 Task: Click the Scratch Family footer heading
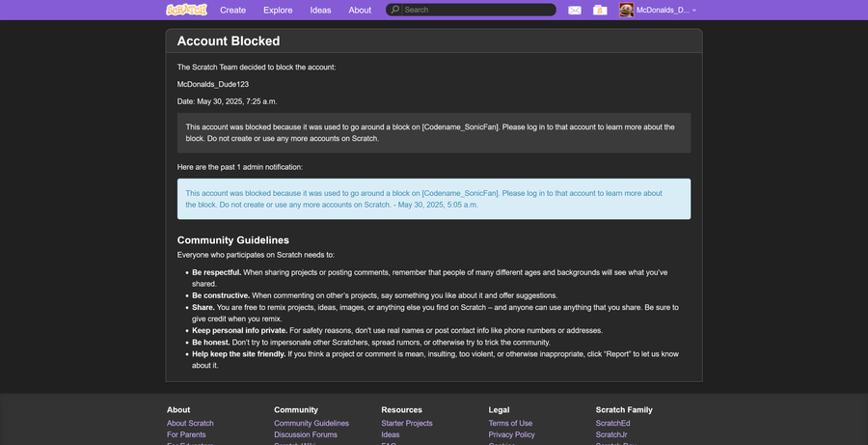click(x=624, y=410)
